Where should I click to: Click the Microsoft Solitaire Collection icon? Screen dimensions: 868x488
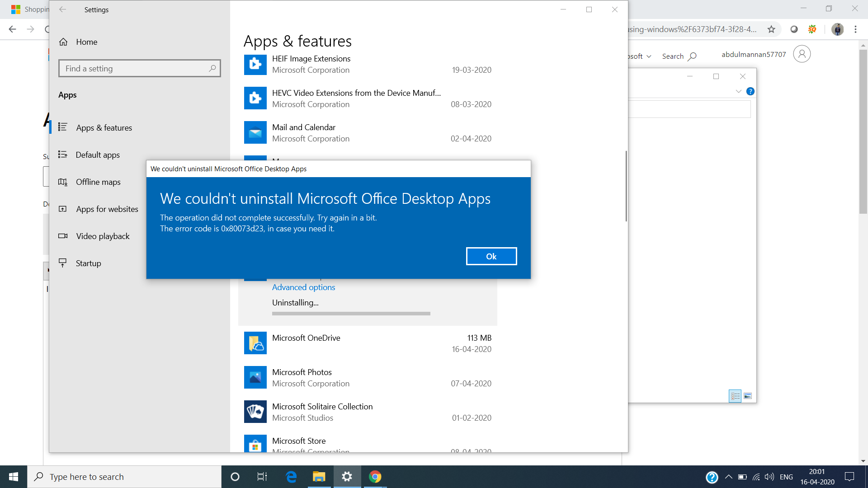pos(255,412)
